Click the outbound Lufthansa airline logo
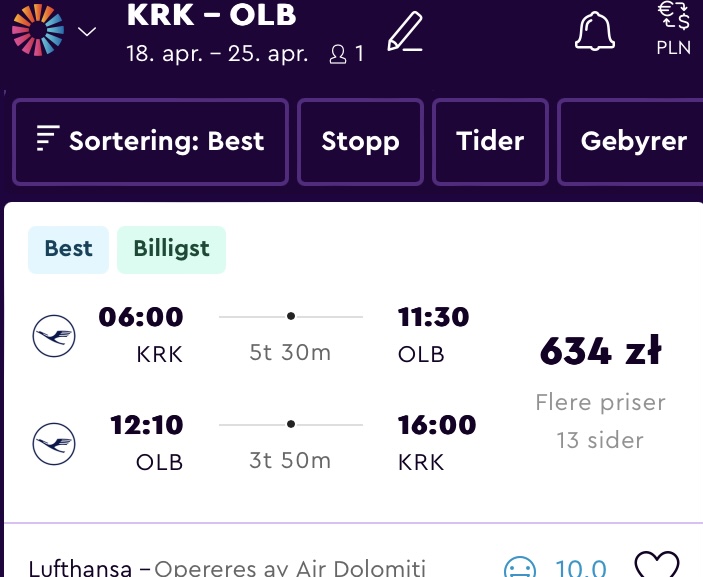The height and width of the screenshot is (577, 703). coord(54,336)
